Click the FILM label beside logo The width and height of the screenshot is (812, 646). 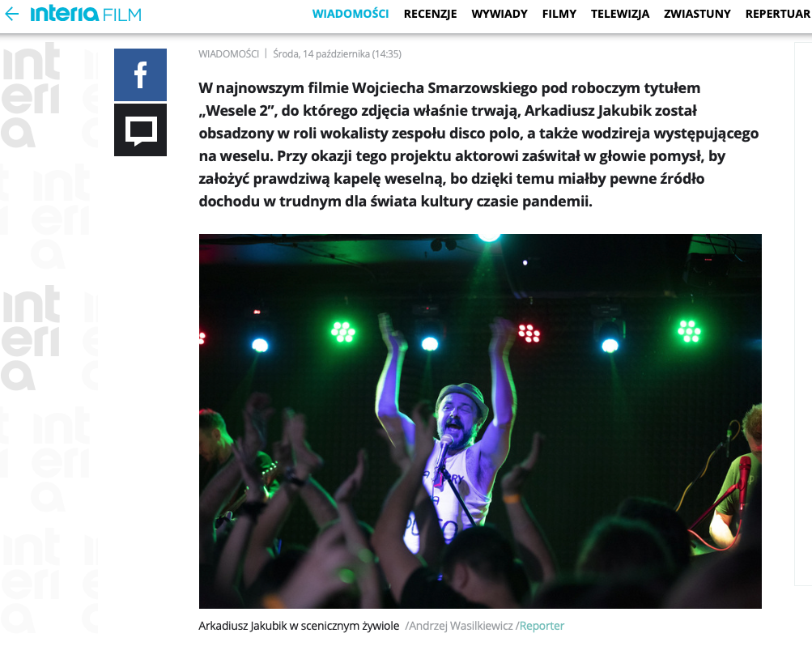pos(122,15)
